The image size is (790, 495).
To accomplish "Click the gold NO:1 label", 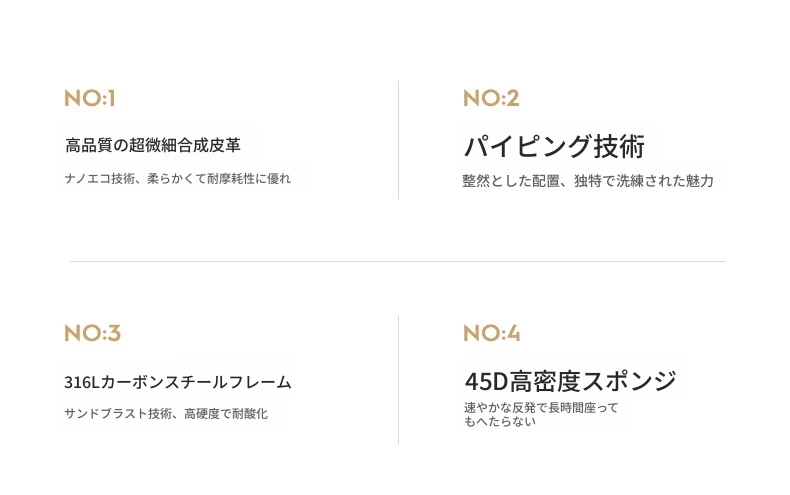I will click(x=90, y=98).
